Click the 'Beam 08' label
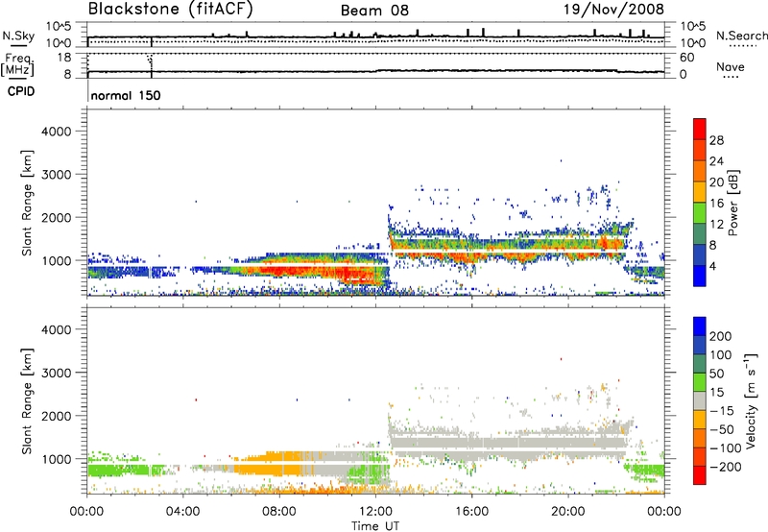 coord(374,11)
